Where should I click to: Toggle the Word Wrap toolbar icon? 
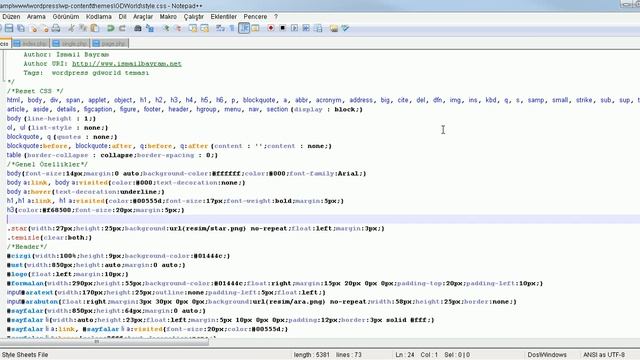pos(220,28)
